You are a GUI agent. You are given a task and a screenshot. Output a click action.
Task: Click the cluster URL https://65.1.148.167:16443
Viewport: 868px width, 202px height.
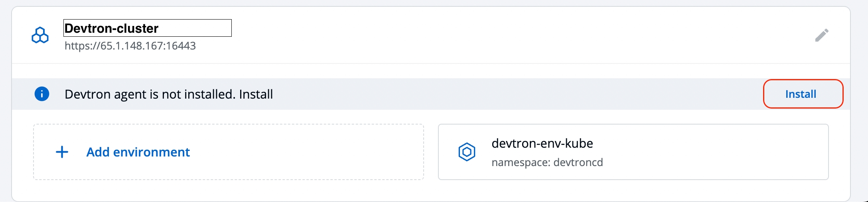coord(130,46)
